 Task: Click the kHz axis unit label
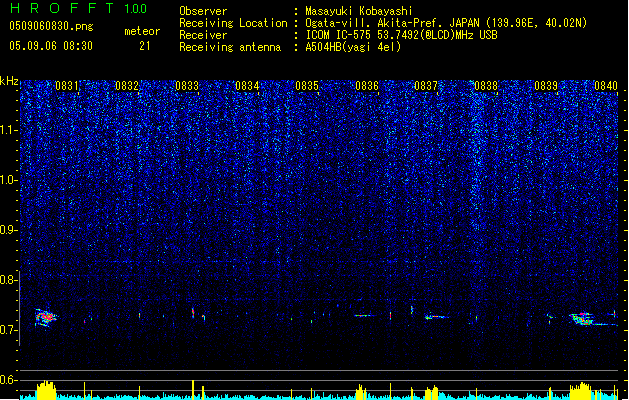click(x=9, y=81)
